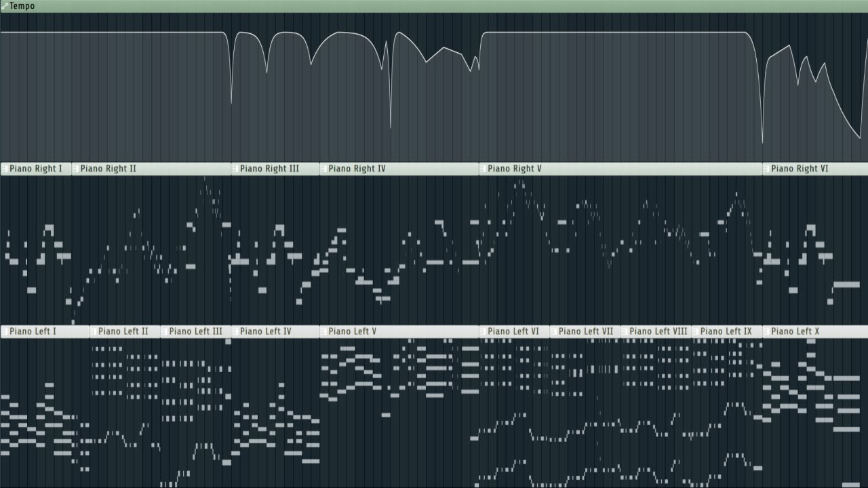Open the Piano Left I clip menu icon
Screen dimensions: 868x488
(x=5, y=332)
